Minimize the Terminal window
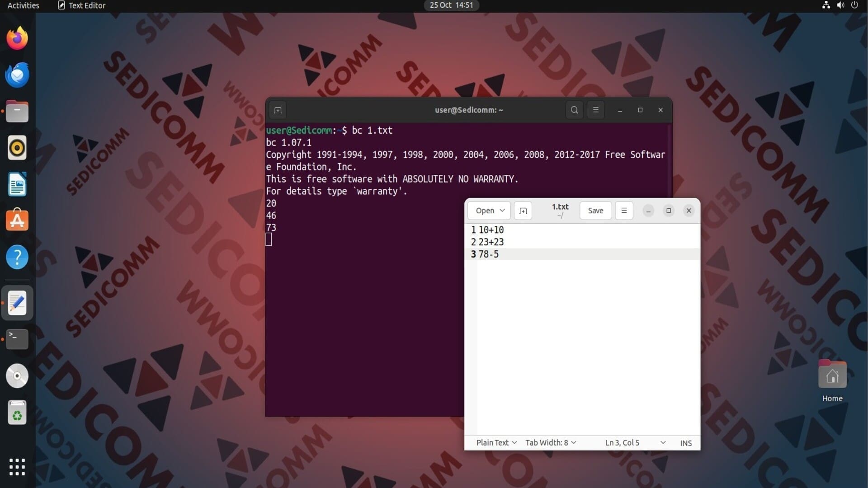The image size is (868, 488). coord(620,110)
